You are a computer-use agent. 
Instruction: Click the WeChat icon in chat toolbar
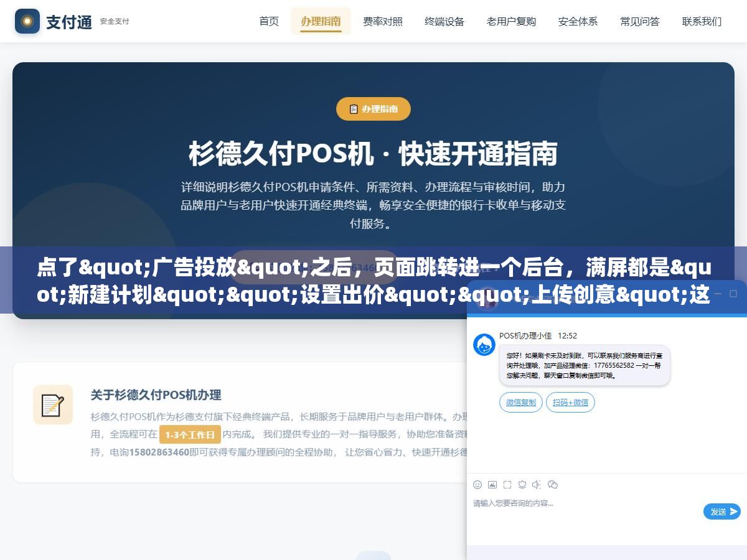553,485
